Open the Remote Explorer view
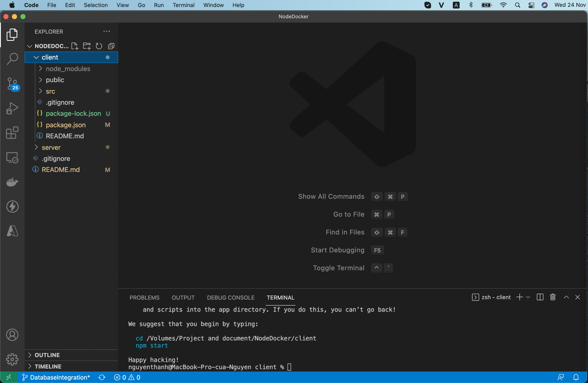 [x=12, y=157]
